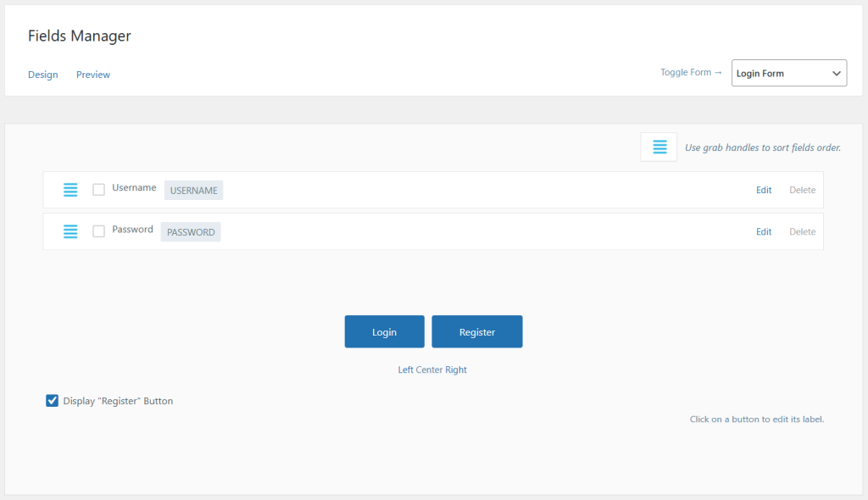The image size is (868, 500).
Task: Align buttons to the Left
Action: click(x=405, y=370)
